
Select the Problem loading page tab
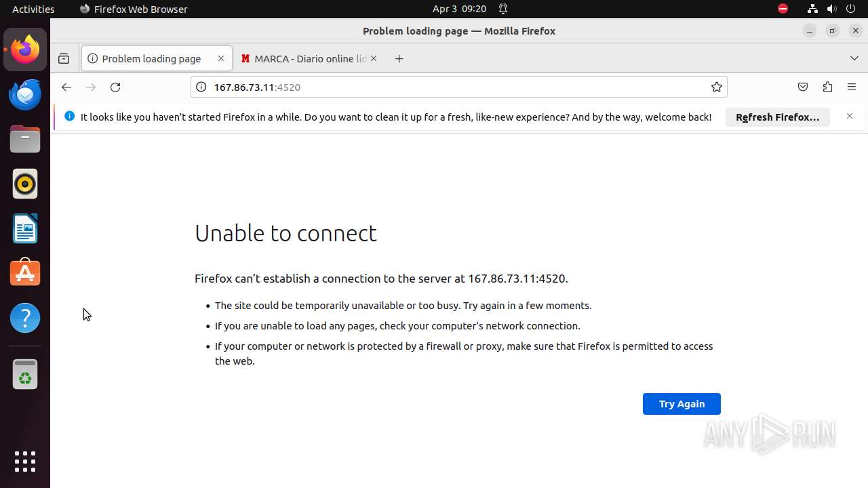pos(151,59)
